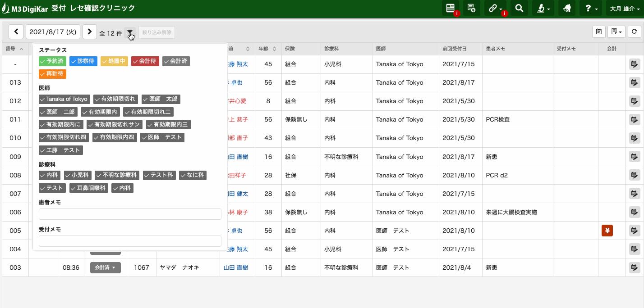Go to the previous day
Image resolution: width=644 pixels, height=308 pixels.
(x=16, y=32)
